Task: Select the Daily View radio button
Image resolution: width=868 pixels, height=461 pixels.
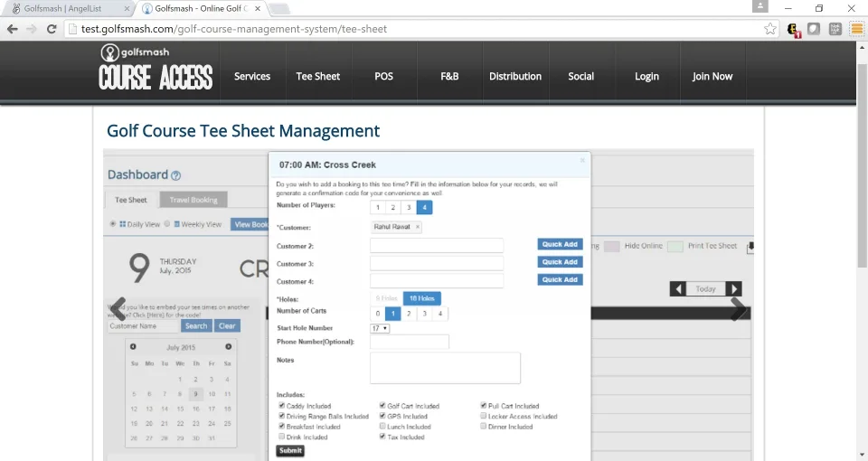Action: click(x=112, y=224)
